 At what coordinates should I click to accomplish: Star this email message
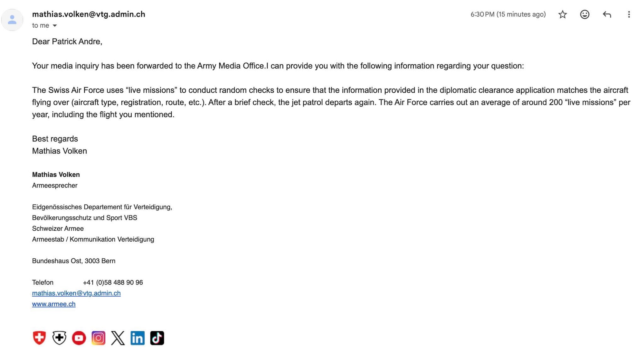point(563,14)
